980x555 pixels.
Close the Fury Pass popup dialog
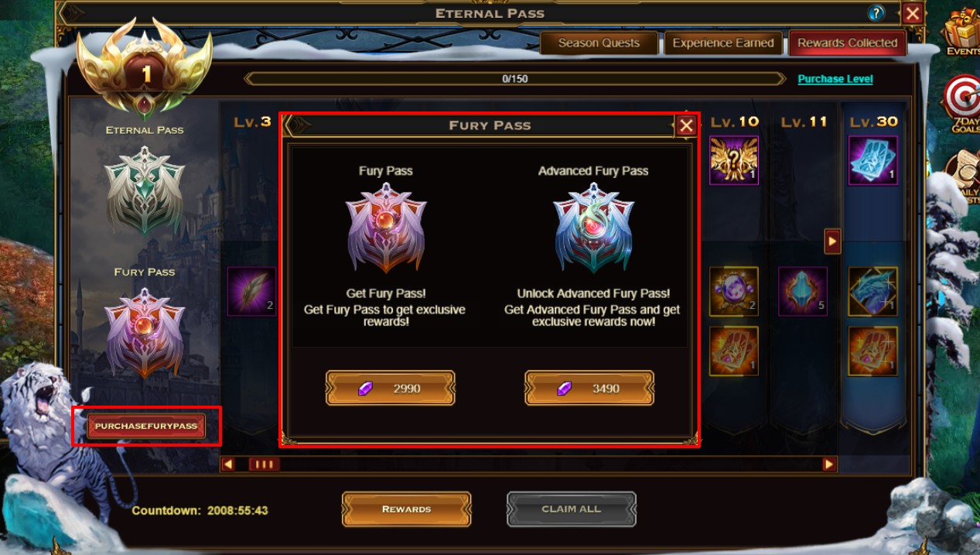click(686, 125)
